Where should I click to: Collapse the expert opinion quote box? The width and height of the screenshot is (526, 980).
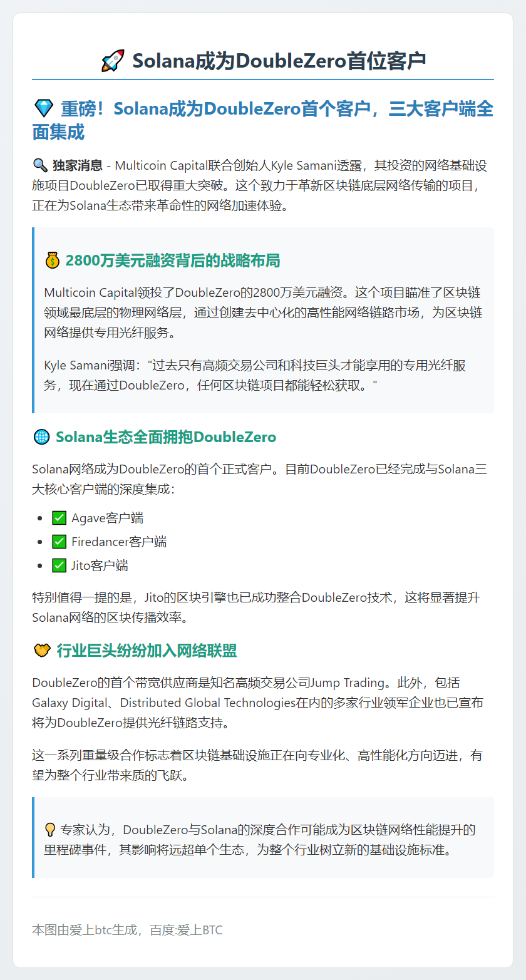[x=263, y=839]
